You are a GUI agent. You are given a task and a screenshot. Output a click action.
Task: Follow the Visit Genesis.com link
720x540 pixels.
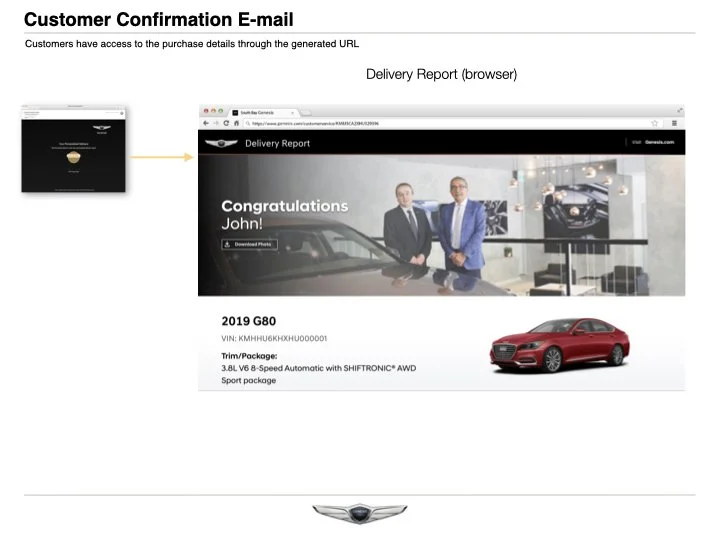[653, 142]
